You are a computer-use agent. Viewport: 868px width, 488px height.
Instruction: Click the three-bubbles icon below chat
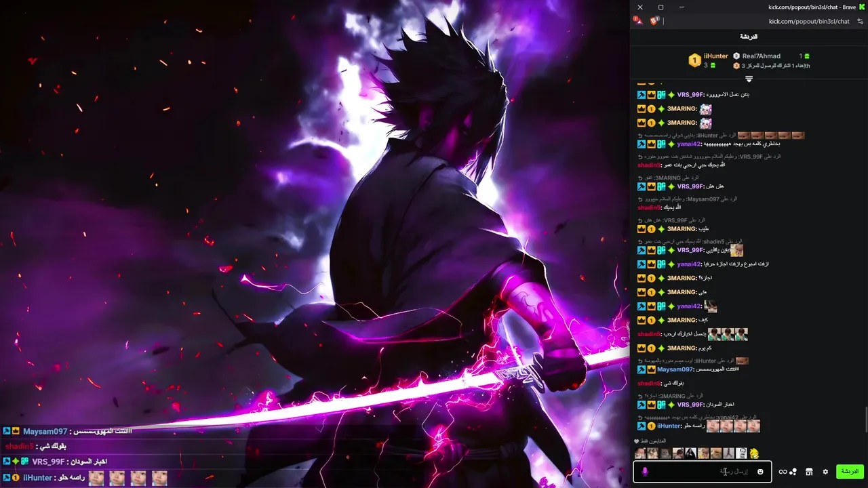tap(793, 472)
